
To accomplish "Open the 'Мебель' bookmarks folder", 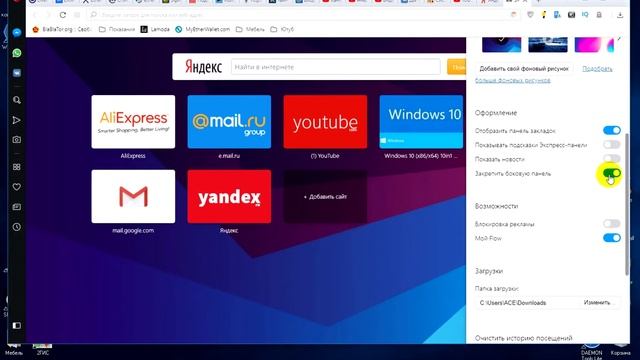I will tap(250, 29).
